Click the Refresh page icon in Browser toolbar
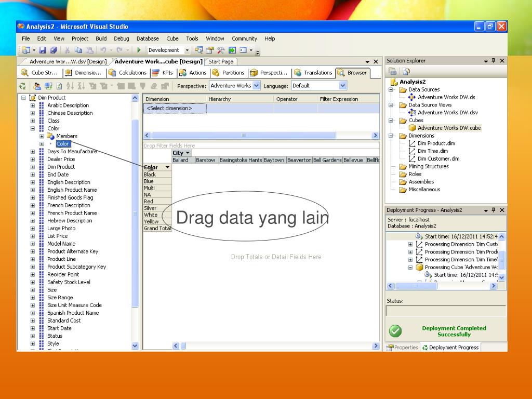The image size is (532, 399). (59, 86)
